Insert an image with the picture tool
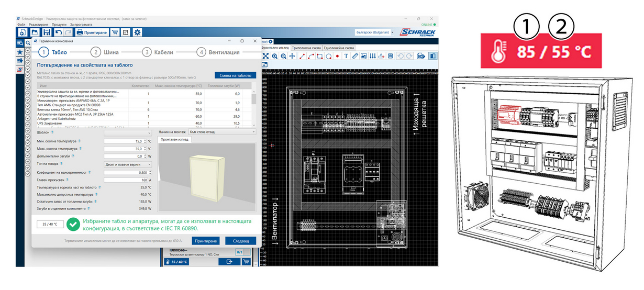This screenshot has width=644, height=290. coord(364,56)
